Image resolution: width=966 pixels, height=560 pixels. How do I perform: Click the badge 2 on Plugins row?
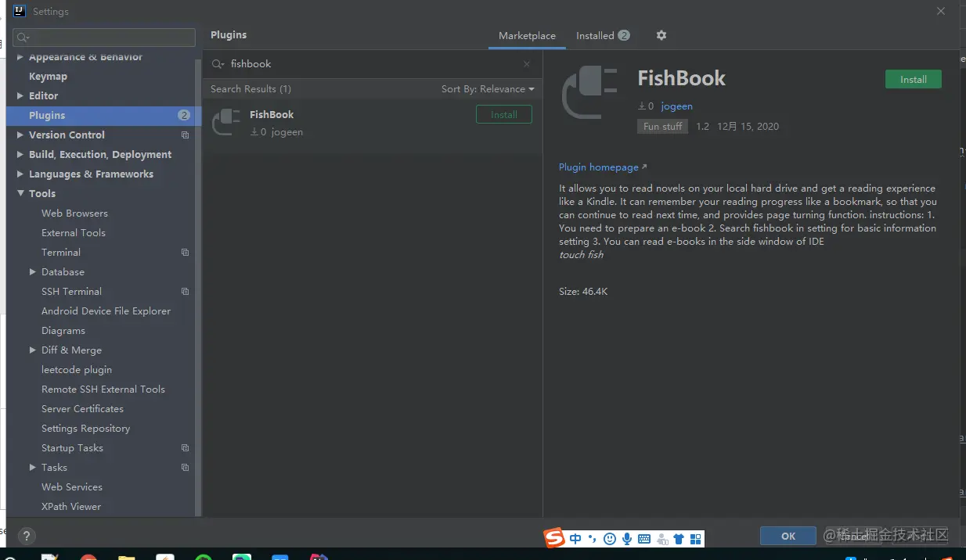(184, 116)
